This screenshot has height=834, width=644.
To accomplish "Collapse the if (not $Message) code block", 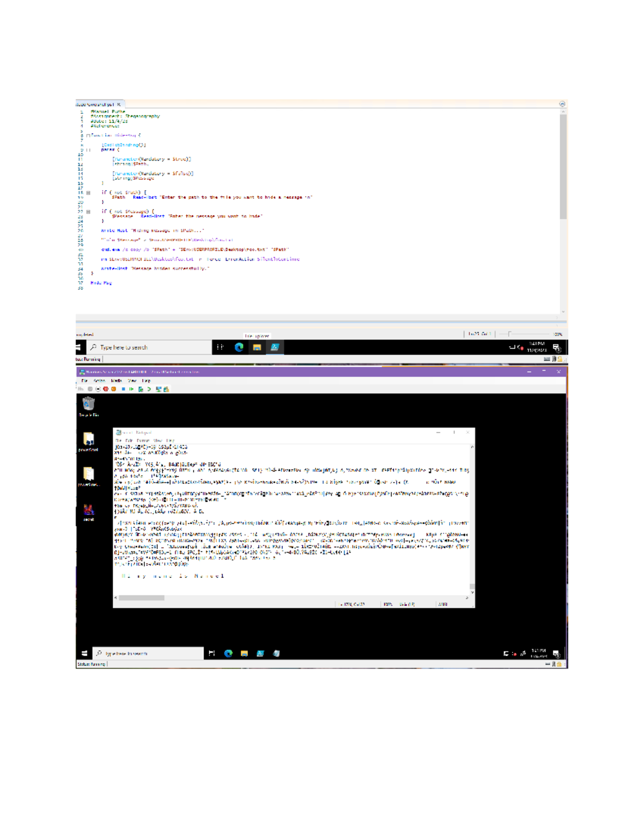I will [x=88, y=211].
